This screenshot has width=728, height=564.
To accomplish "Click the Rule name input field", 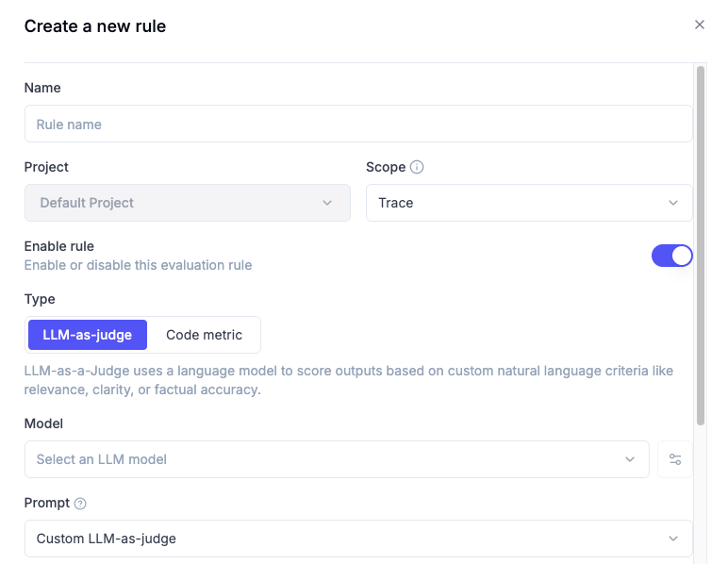I will coord(357,124).
